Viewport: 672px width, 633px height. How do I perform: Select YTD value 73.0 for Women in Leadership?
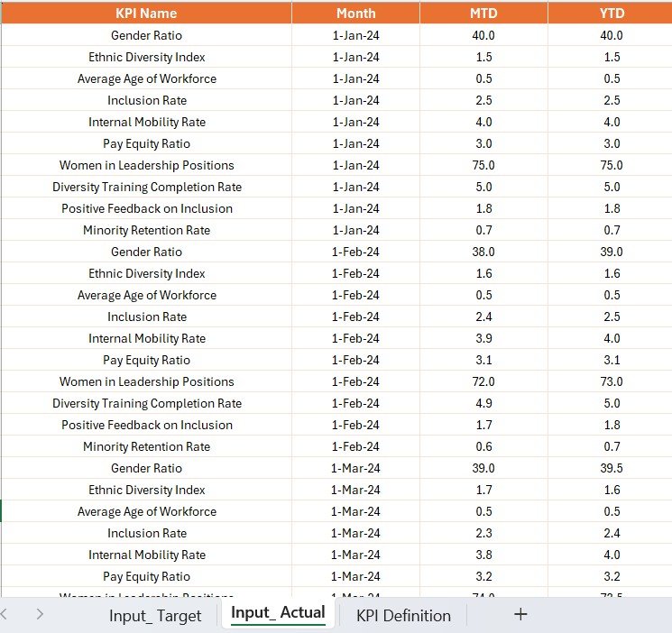tap(612, 381)
